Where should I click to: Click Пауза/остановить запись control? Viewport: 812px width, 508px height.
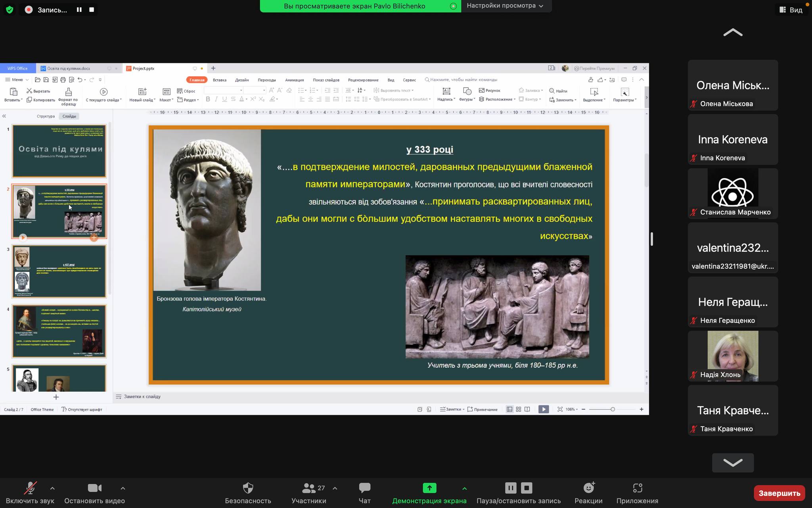pyautogui.click(x=519, y=493)
